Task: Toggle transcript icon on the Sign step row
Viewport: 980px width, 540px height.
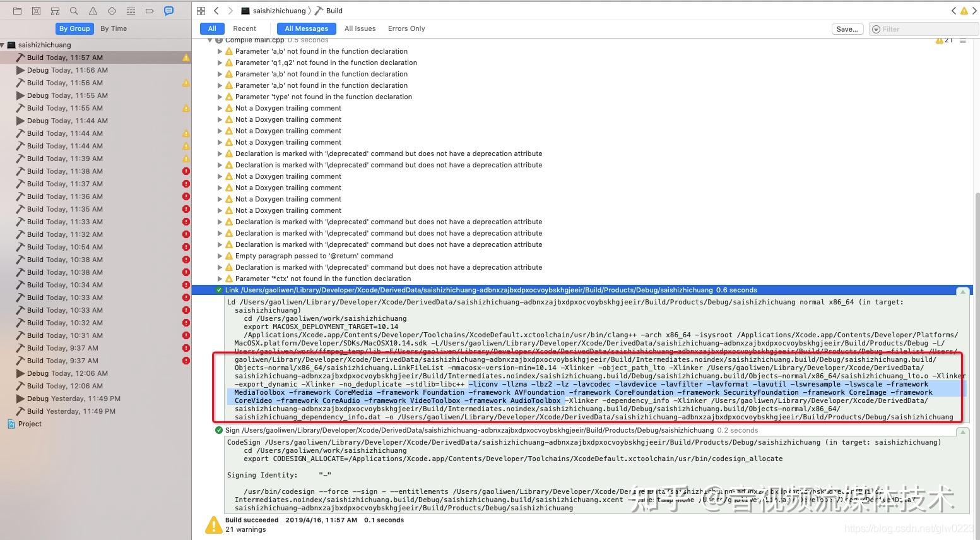Action: pyautogui.click(x=962, y=431)
